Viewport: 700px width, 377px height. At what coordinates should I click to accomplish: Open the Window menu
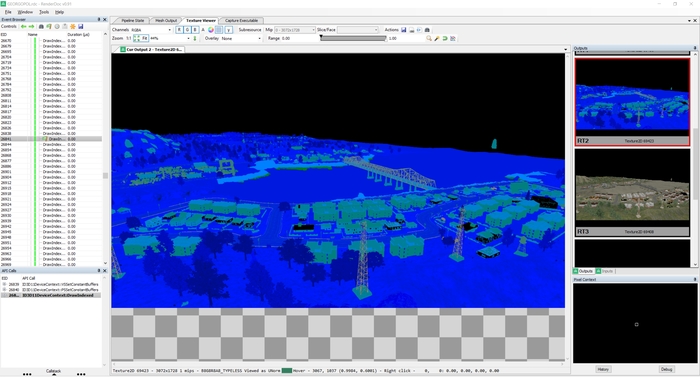25,12
